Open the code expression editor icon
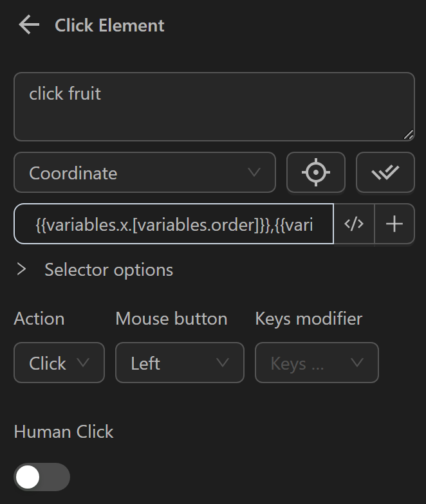This screenshot has width=426, height=504. click(x=354, y=224)
